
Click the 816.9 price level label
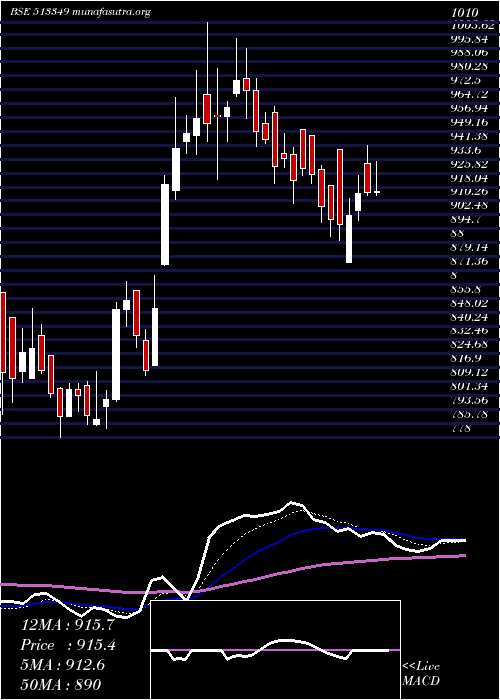click(x=467, y=358)
